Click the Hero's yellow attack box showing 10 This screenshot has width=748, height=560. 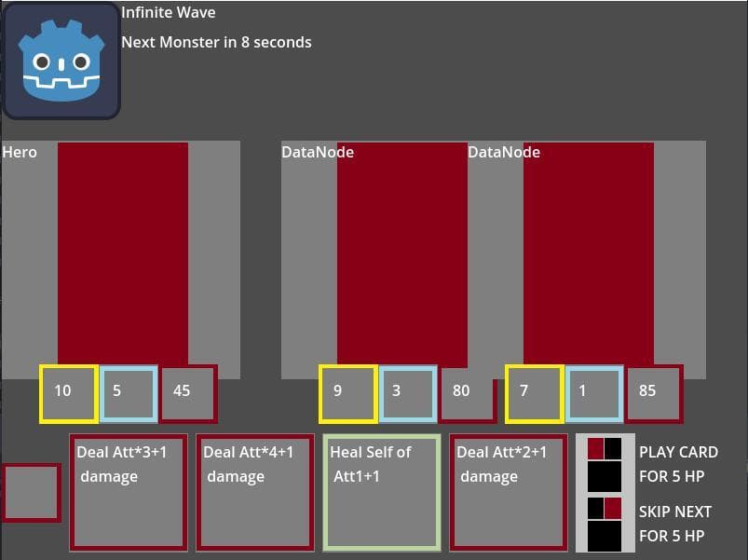point(69,394)
